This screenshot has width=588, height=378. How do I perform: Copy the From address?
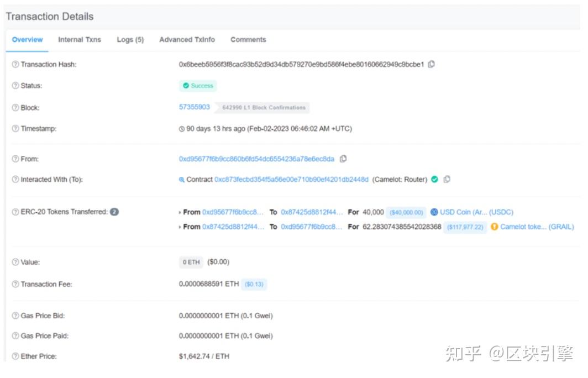point(343,159)
